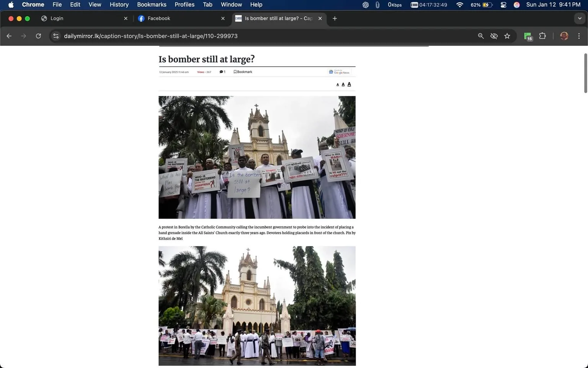Click the tracking protection eye icon
Screen dimensions: 588x368
[494, 36]
